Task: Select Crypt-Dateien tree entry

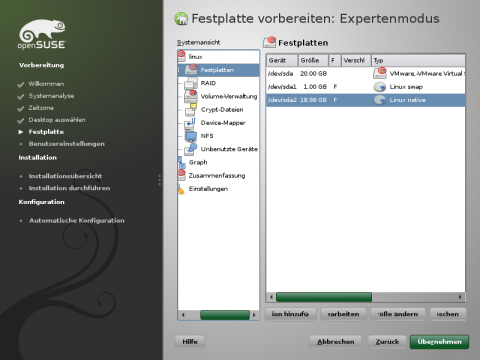Action: (222, 110)
